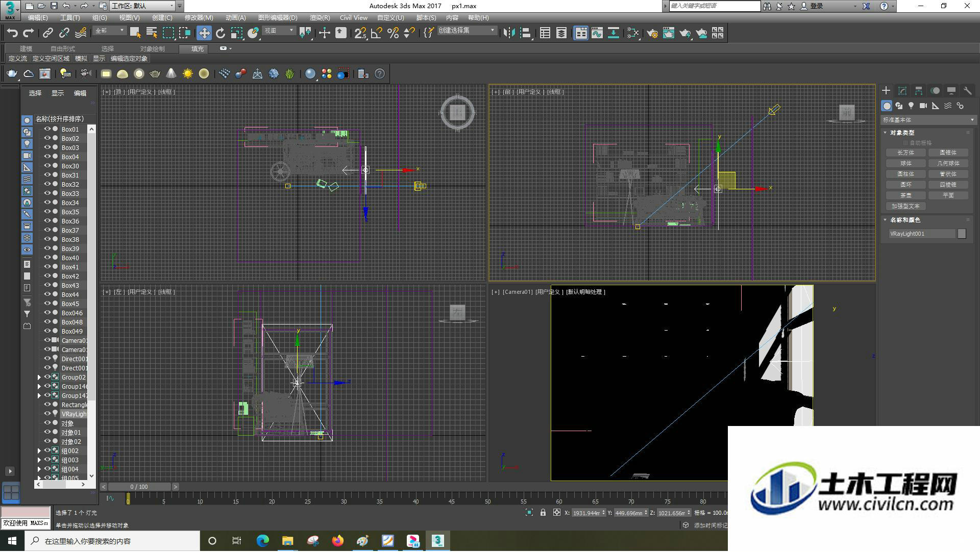This screenshot has height=552, width=980.
Task: Open the Utilities wrench panel icon
Action: click(967, 91)
